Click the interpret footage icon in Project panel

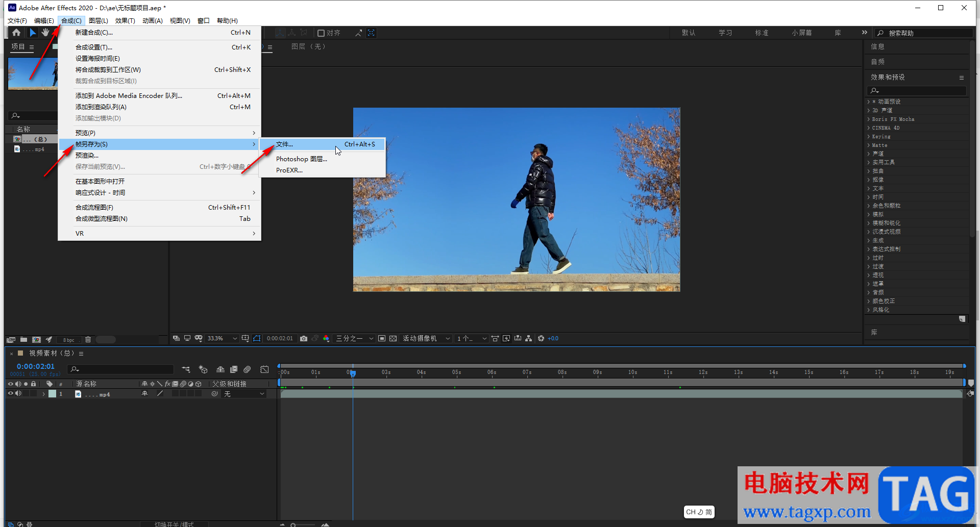coord(11,339)
